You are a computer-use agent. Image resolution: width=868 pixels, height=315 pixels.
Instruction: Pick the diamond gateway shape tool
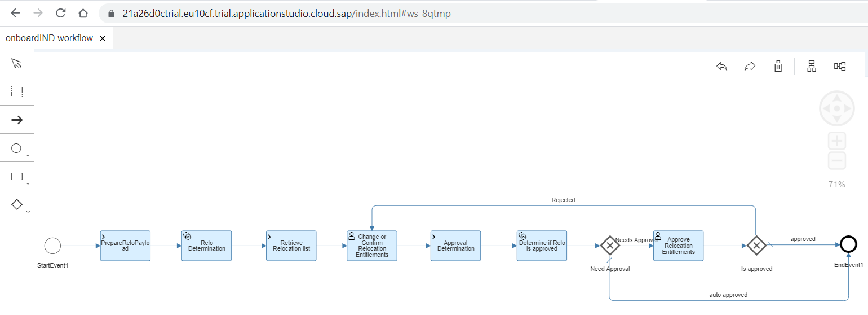(17, 204)
